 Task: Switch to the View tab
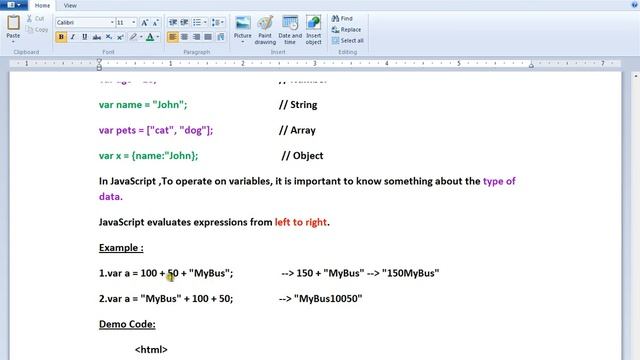70,5
